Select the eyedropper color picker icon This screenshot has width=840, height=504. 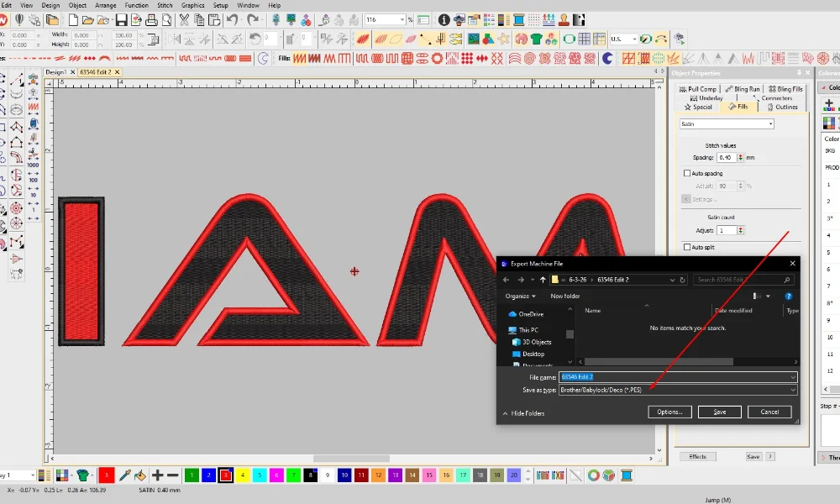(125, 475)
